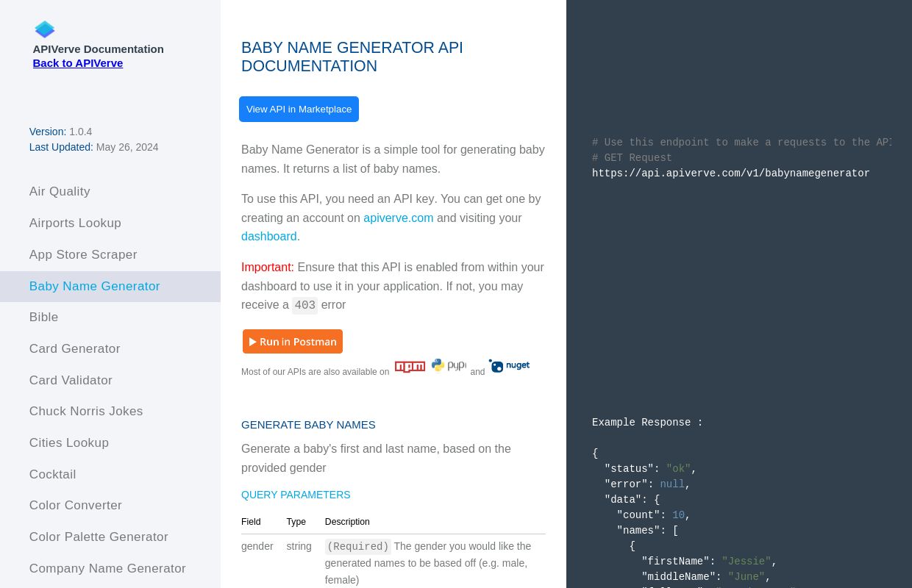Image resolution: width=912 pixels, height=588 pixels.
Task: Open the PyPI python logo link
Action: [449, 365]
